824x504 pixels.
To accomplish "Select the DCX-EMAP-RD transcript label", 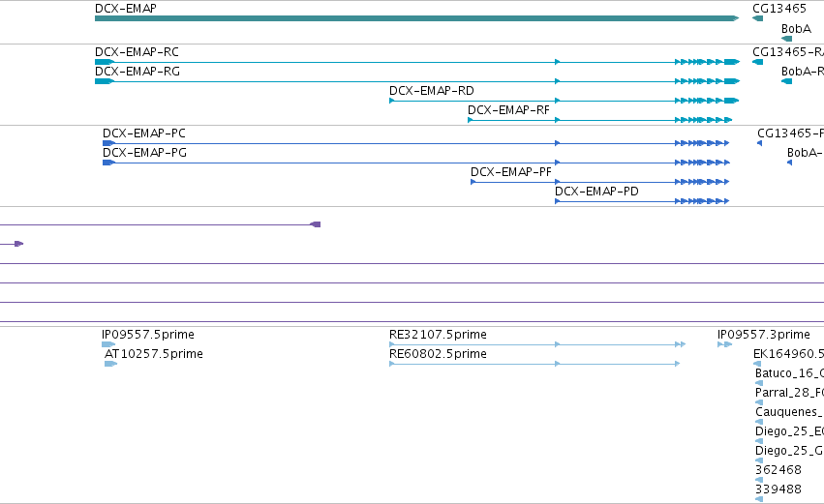I will tap(432, 91).
